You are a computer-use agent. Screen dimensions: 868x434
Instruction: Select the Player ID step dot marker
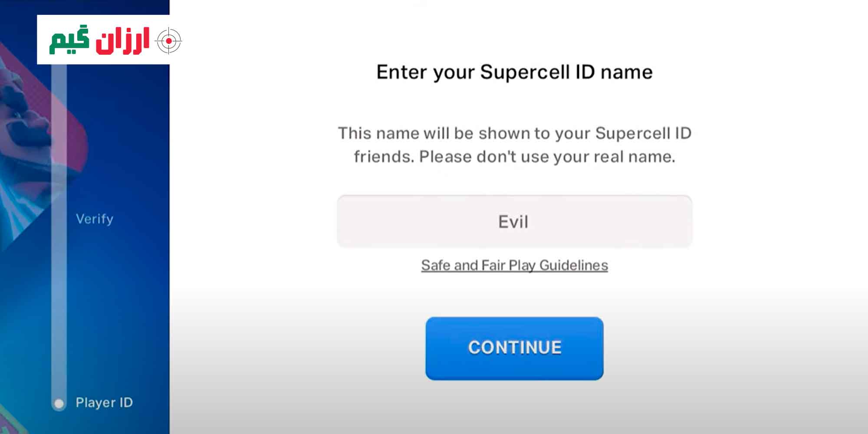coord(59,404)
